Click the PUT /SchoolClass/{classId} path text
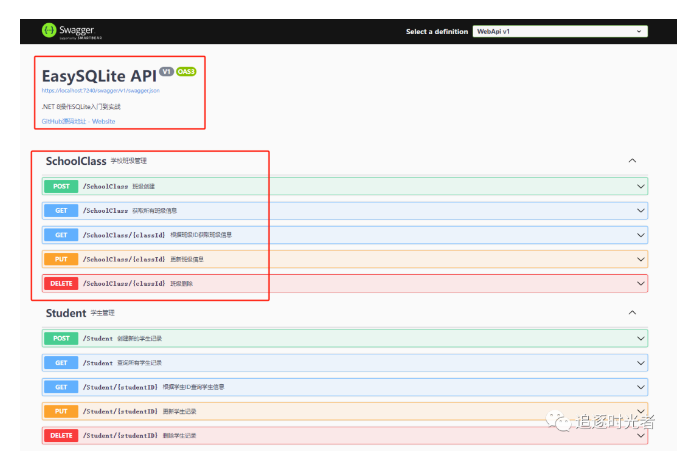 click(x=124, y=259)
